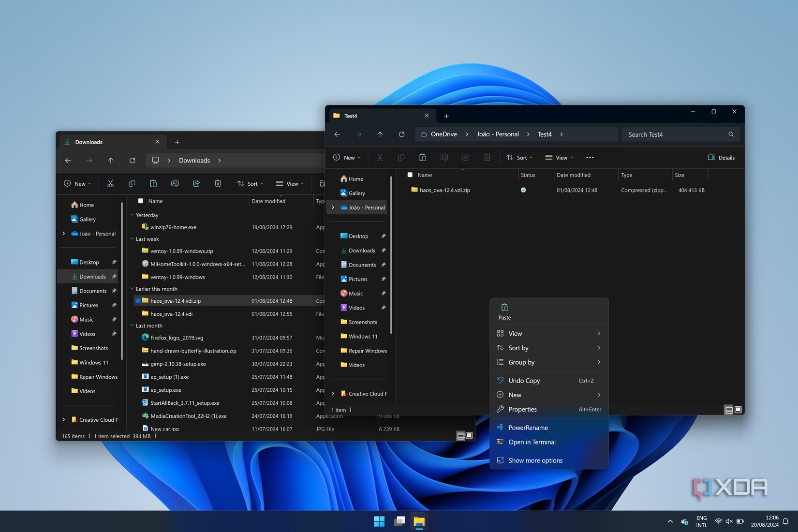Image resolution: width=798 pixels, height=532 pixels.
Task: Toggle Details pane in Test4 window
Action: tap(721, 158)
